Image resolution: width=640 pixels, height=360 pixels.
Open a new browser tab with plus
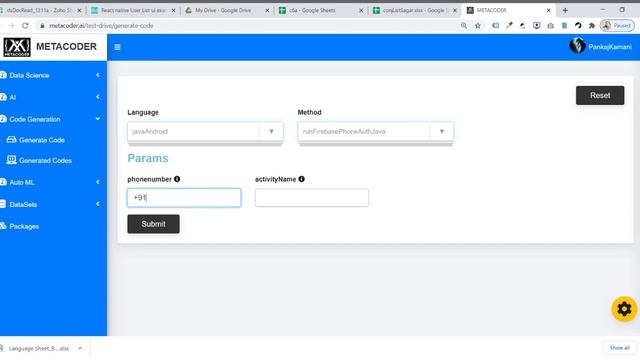[565, 10]
